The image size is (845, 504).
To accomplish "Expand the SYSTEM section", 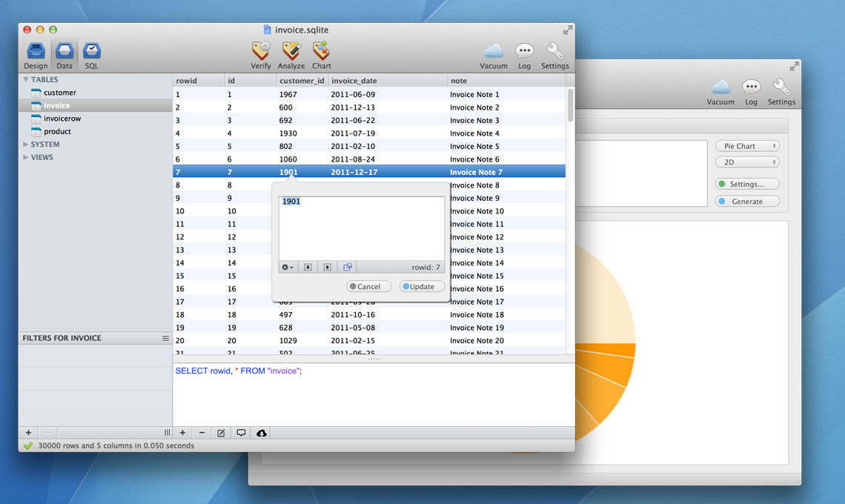I will click(x=25, y=145).
